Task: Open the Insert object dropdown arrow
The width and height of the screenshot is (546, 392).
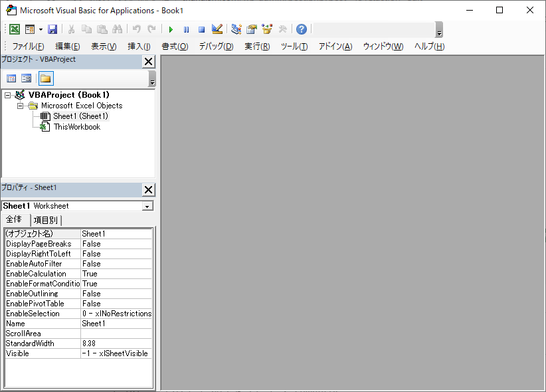Action: 41,30
